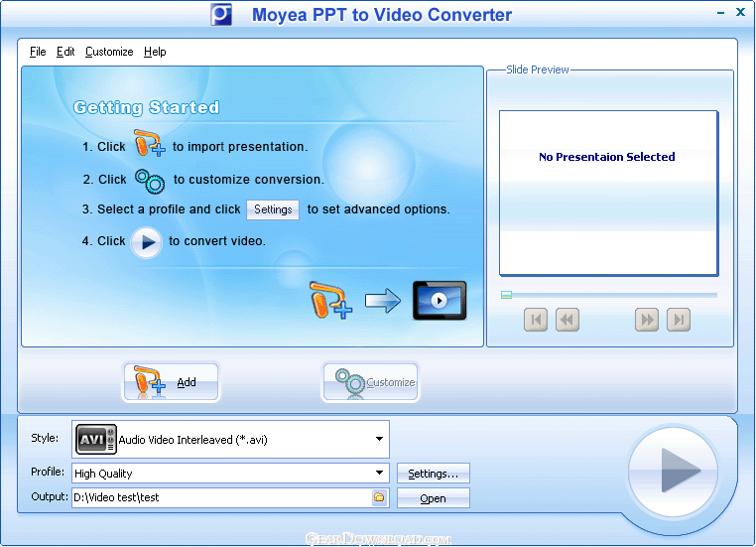Image resolution: width=756 pixels, height=547 pixels.
Task: Click the Output path text field
Action: tap(222, 497)
